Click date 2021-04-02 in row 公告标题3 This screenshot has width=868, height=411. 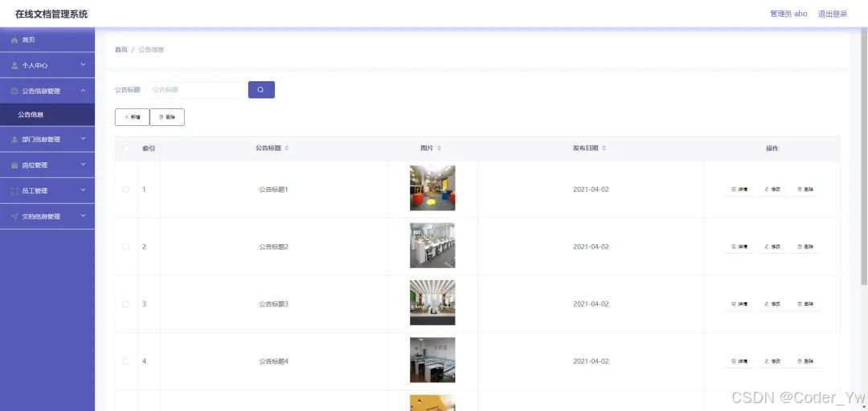point(591,304)
